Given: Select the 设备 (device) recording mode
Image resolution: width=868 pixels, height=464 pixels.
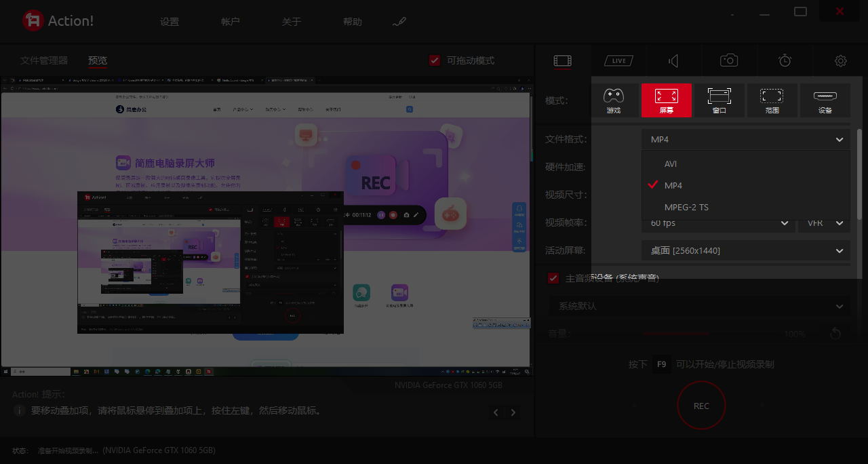Looking at the screenshot, I should click(825, 100).
